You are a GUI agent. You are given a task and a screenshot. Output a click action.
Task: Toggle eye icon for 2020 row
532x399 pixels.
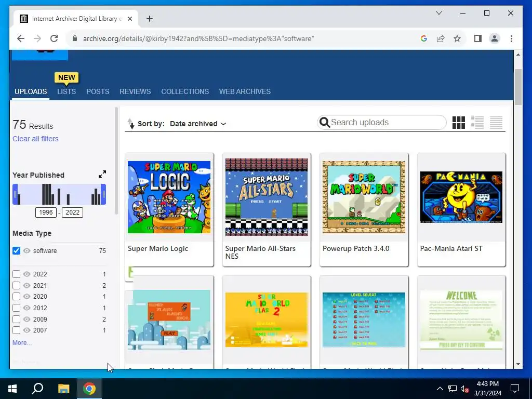(27, 297)
